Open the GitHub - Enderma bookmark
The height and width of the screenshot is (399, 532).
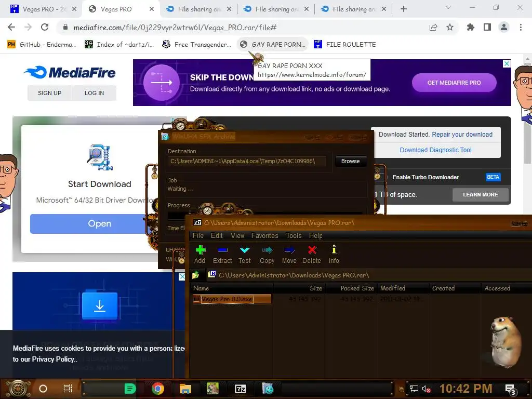pyautogui.click(x=42, y=45)
